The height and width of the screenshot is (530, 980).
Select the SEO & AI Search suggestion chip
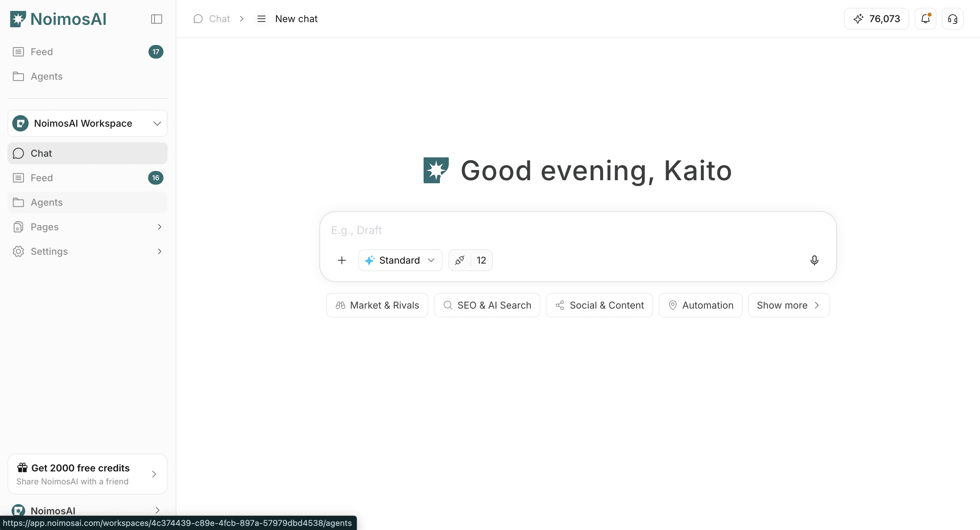(487, 305)
